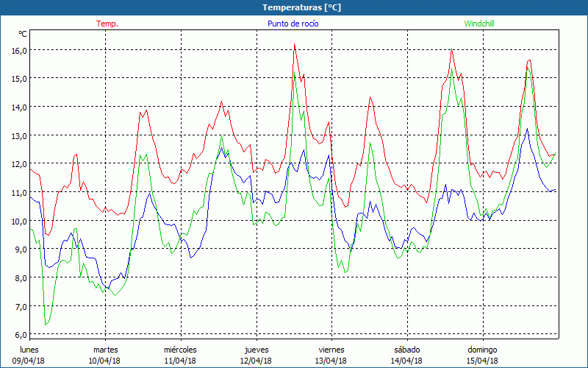Screen dimensions: 588x368
Task: Select the blue "Punto de rocío" legend label
Action: (293, 24)
